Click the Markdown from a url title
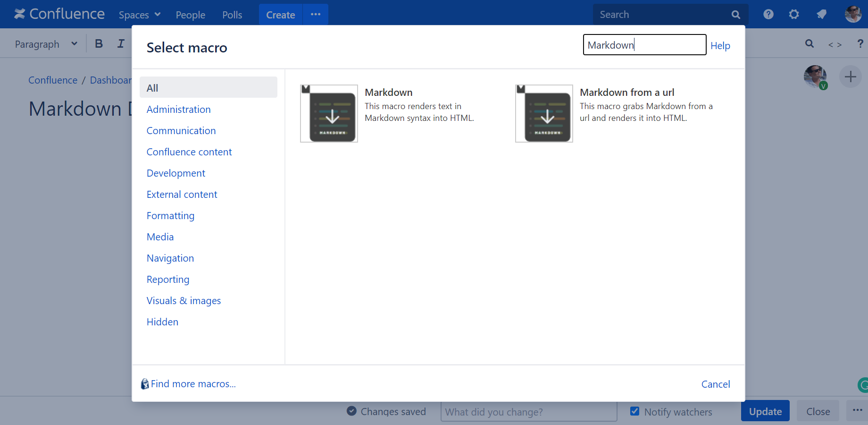 pyautogui.click(x=627, y=93)
